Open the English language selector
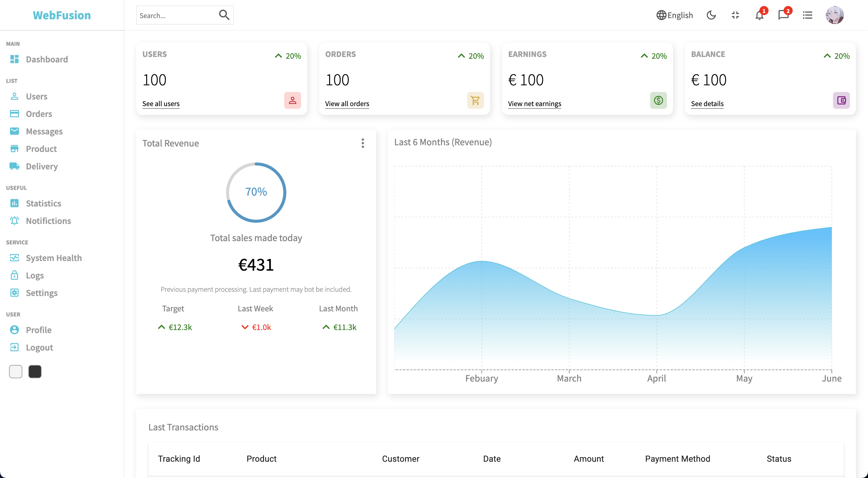The image size is (868, 478). pyautogui.click(x=674, y=15)
